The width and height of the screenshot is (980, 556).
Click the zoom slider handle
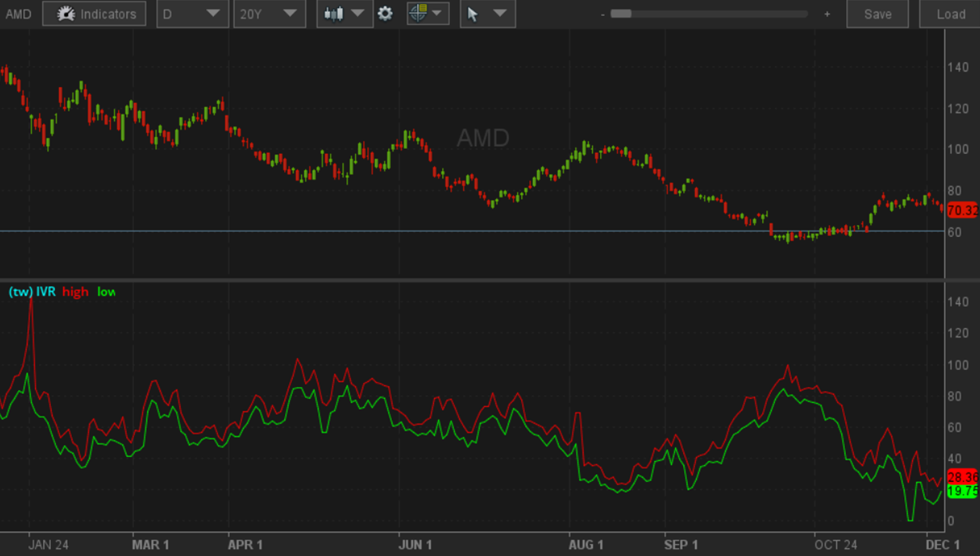[x=621, y=14]
